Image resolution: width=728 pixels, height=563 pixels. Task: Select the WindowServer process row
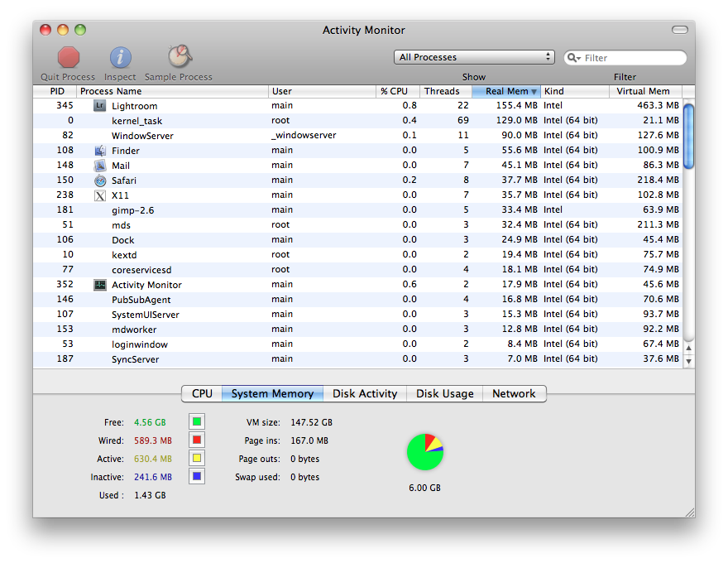coord(358,136)
